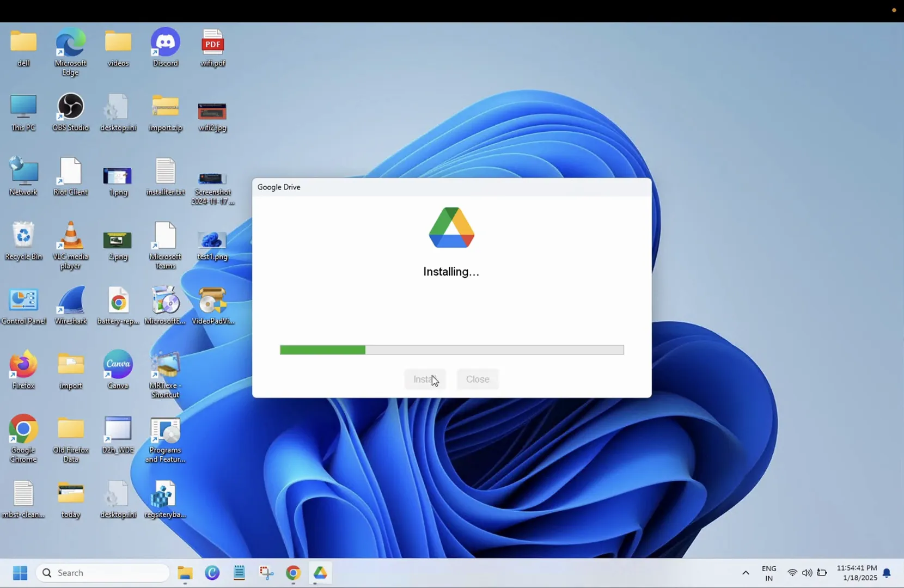The height and width of the screenshot is (588, 904).
Task: Select the Microsoft Edge desktop shortcut
Action: [x=71, y=52]
